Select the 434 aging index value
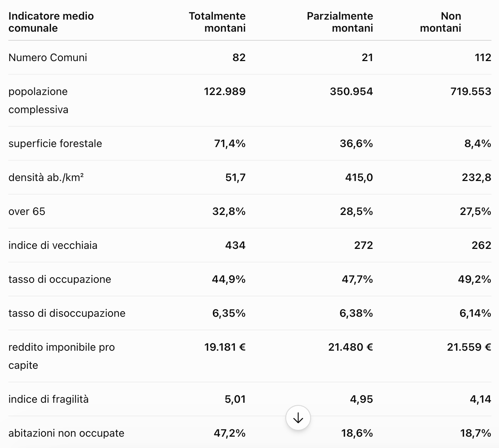Screen dimensions: 499x448 click(235, 245)
